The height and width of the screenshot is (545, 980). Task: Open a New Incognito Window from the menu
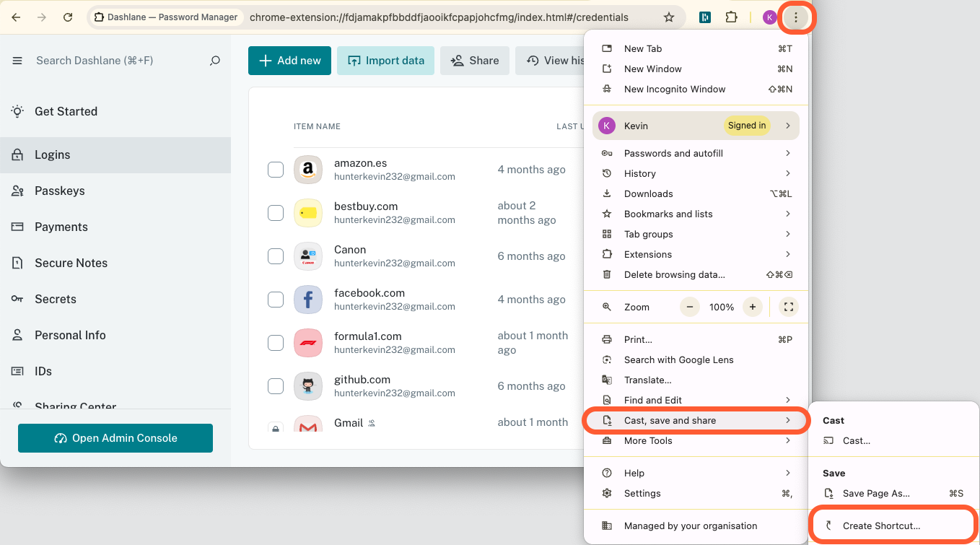point(675,89)
